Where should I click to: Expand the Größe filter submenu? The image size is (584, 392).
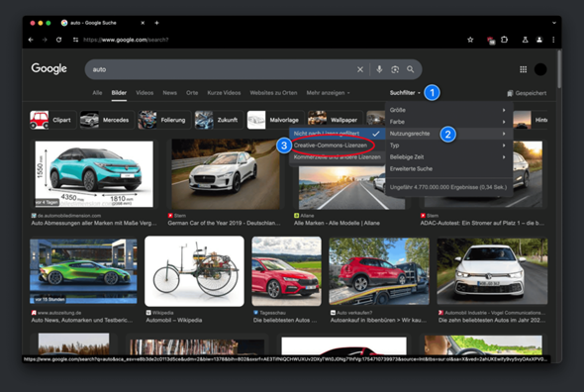pos(448,110)
